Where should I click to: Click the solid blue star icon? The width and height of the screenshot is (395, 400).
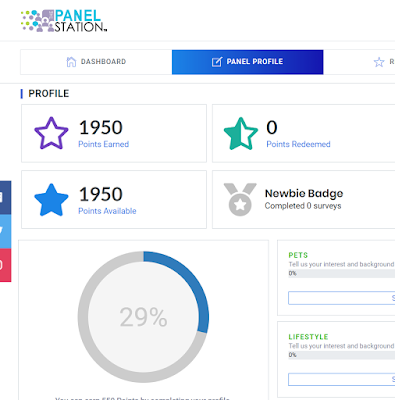coord(51,200)
